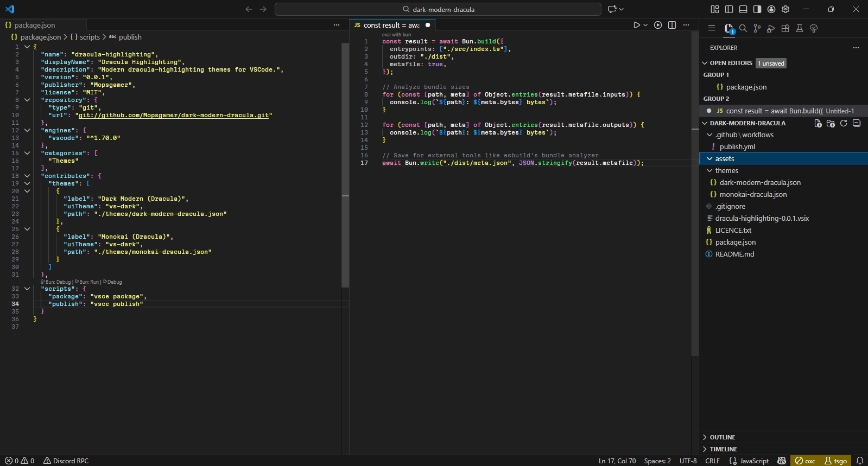Fold the Monokai theme object at line 25
Image resolution: width=868 pixels, height=466 pixels.
pyautogui.click(x=27, y=229)
